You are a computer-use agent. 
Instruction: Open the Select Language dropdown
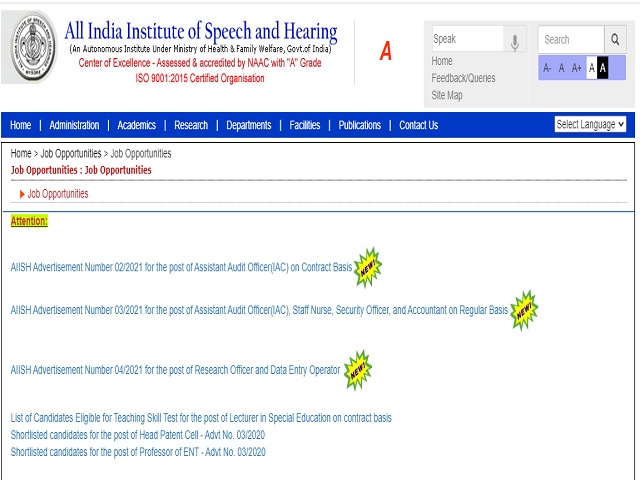[590, 125]
